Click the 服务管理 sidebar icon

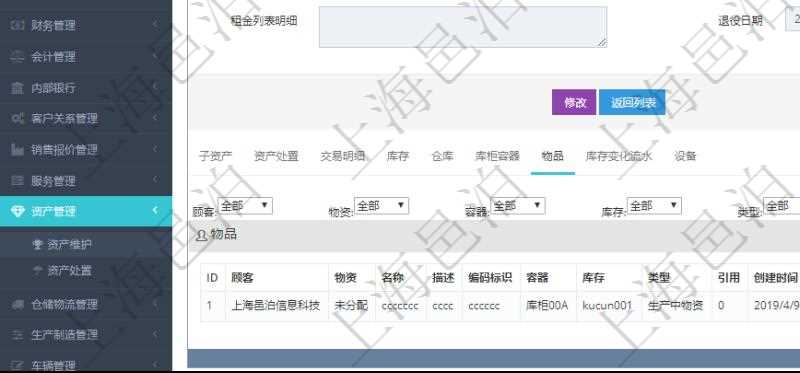click(x=17, y=181)
